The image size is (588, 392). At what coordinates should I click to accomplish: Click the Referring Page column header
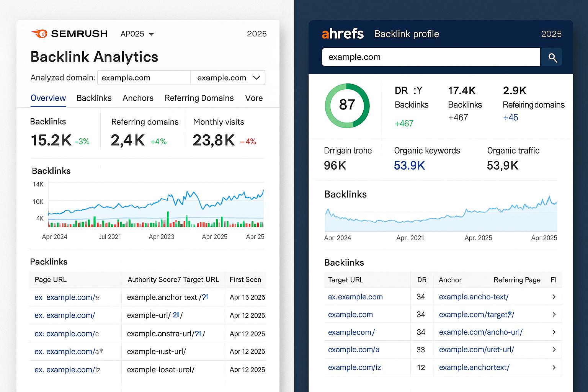tap(517, 280)
